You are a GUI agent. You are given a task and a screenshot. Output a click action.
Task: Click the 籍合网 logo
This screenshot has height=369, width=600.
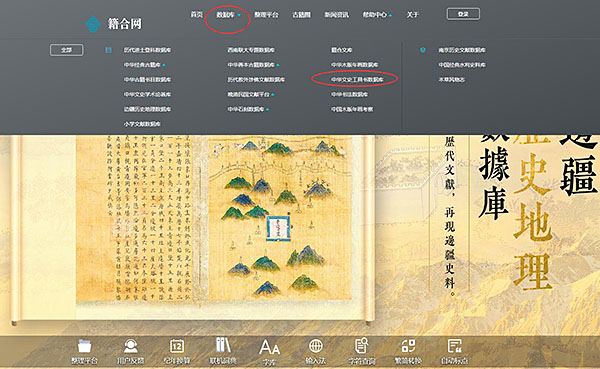113,24
